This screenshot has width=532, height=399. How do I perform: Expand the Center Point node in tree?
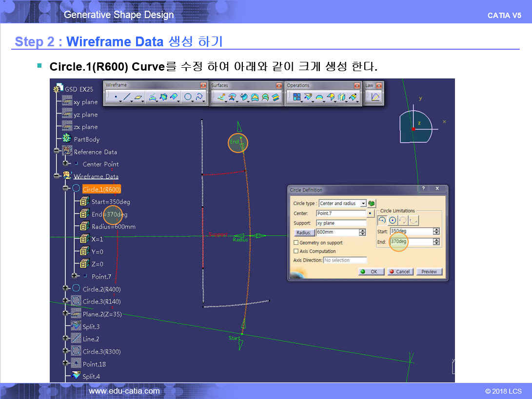[x=65, y=164]
